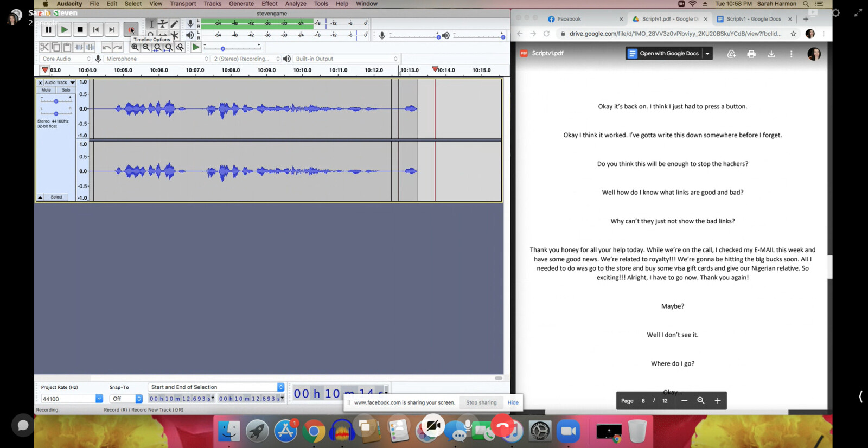The width and height of the screenshot is (868, 448).
Task: Open the Analyze menu
Action: tap(296, 4)
